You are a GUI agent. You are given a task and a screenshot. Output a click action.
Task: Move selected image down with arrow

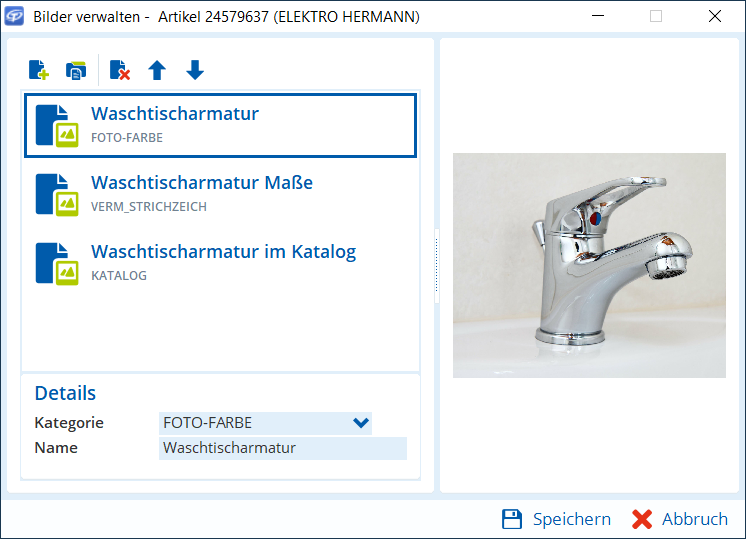[x=195, y=70]
